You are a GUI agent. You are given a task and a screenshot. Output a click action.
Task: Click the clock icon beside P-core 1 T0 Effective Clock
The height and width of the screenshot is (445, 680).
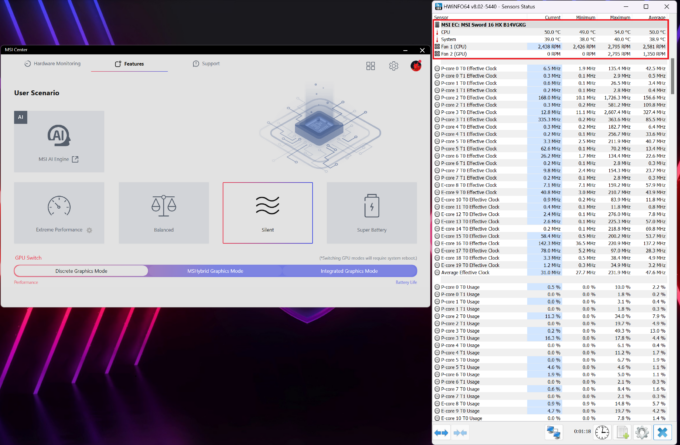tap(437, 83)
